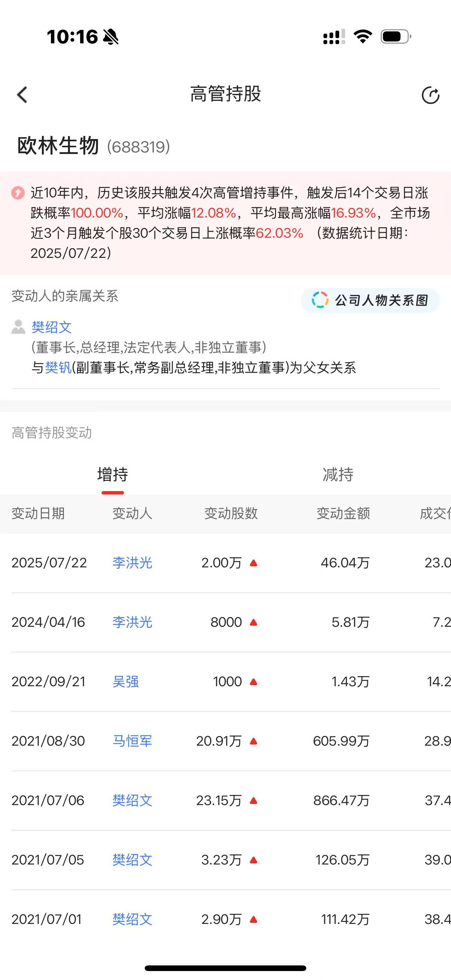Tap the date cell 2025/07/22

49,563
